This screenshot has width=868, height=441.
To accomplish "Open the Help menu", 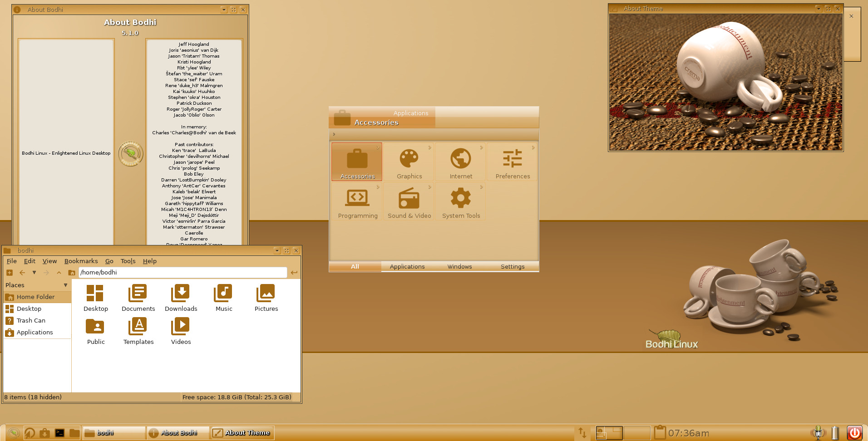I will pos(149,261).
